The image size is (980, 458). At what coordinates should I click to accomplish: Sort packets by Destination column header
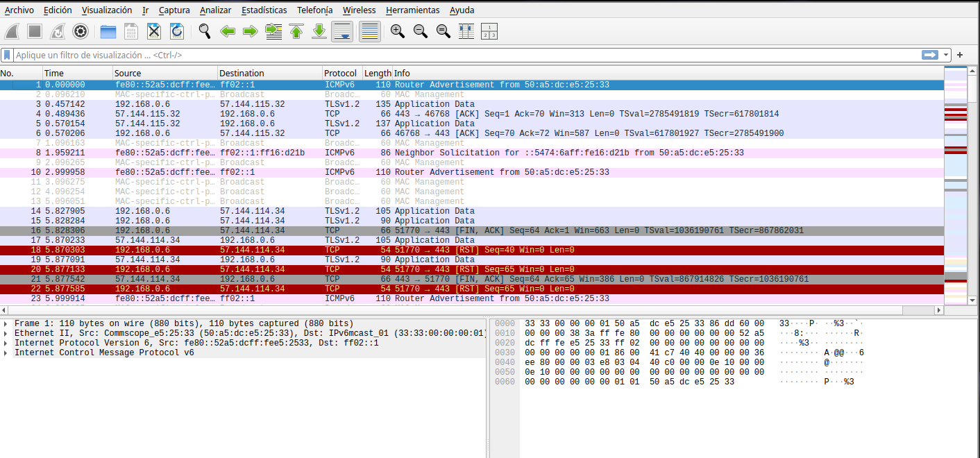pos(270,73)
